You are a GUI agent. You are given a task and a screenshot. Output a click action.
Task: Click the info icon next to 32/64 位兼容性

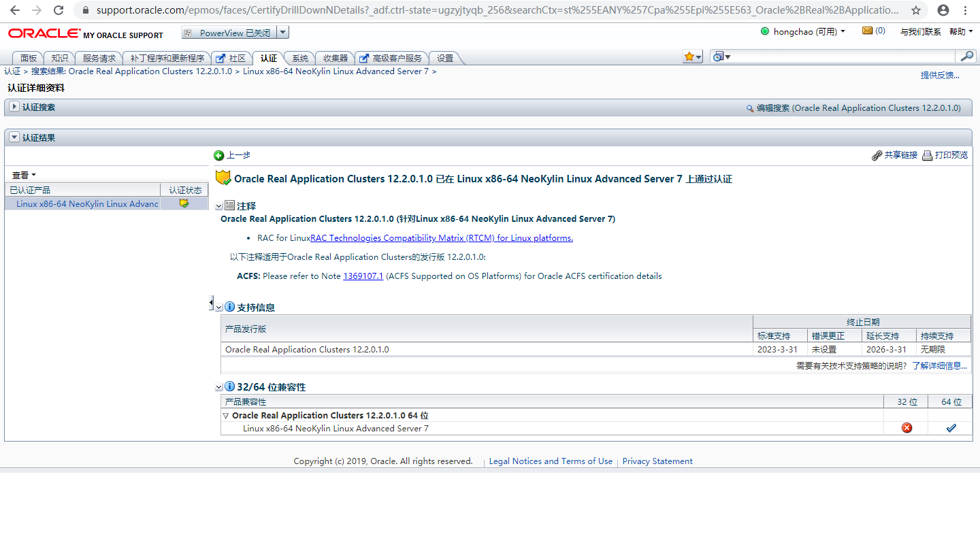coord(229,386)
